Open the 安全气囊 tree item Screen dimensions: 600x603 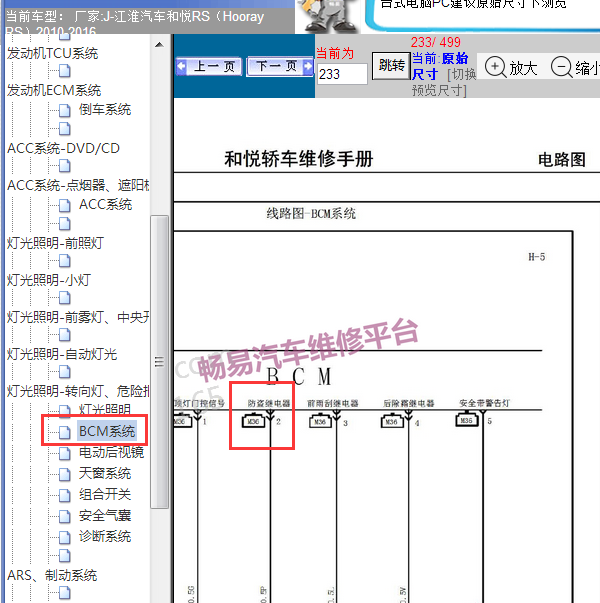(105, 515)
